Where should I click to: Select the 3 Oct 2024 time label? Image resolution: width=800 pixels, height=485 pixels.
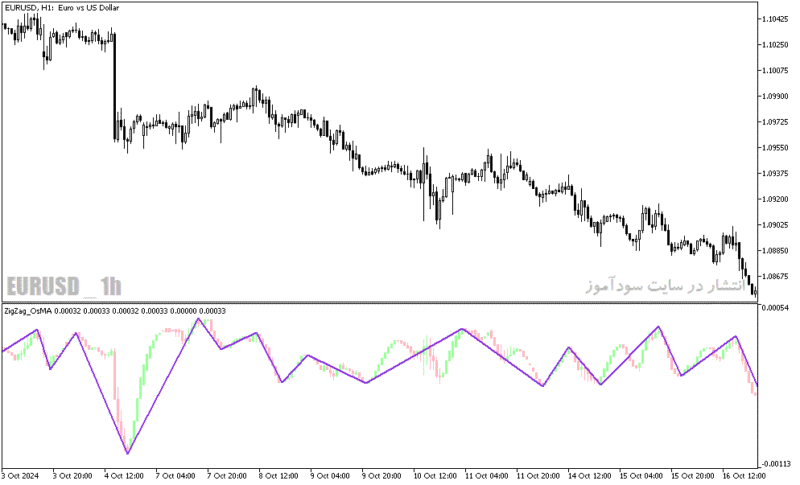tap(20, 476)
